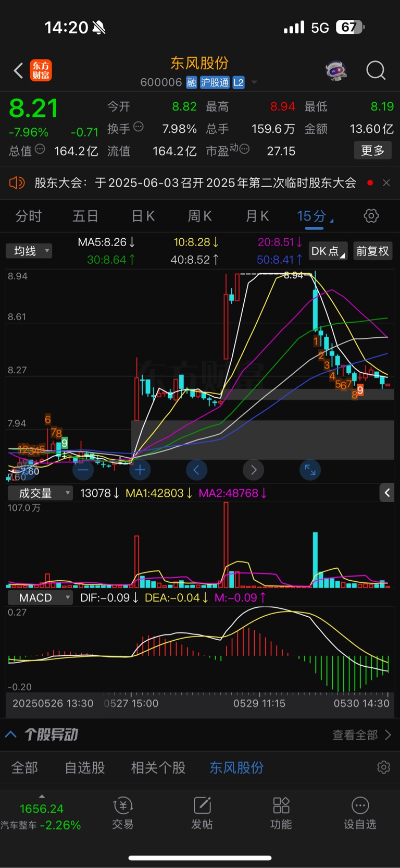The image size is (400, 868).
Task: Select the 相关个股 filter tab
Action: [x=158, y=768]
